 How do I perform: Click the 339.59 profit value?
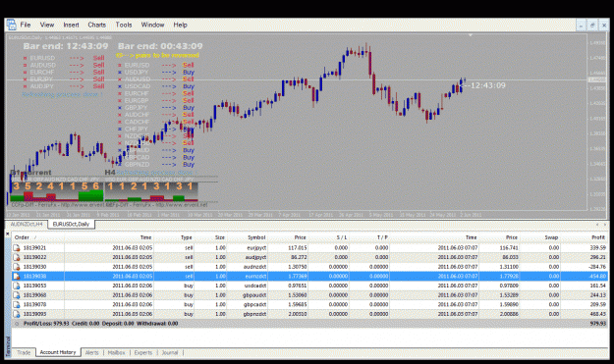[x=598, y=248]
